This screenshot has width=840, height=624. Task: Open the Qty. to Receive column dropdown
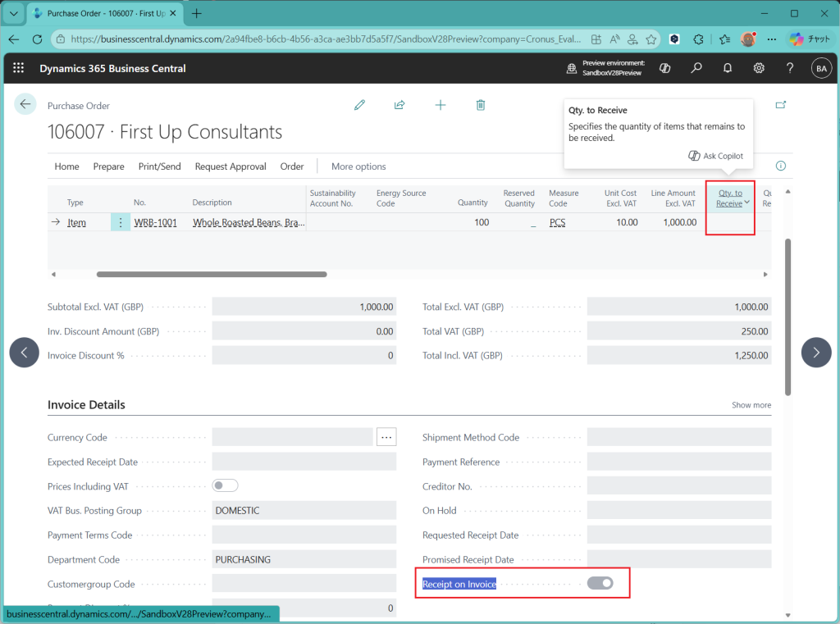pyautogui.click(x=746, y=203)
